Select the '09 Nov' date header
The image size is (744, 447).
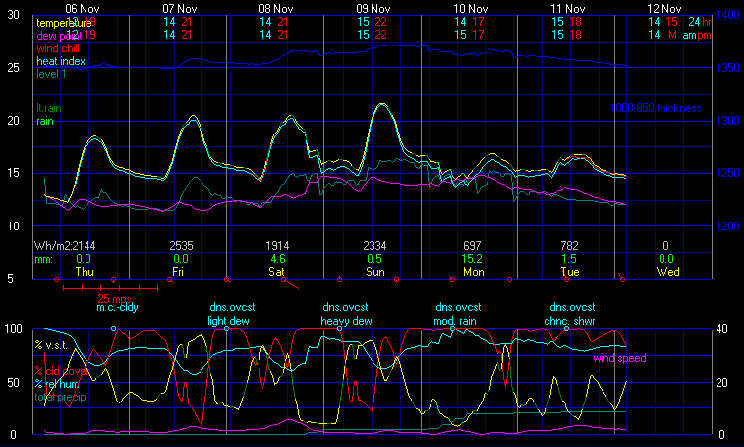coord(373,9)
